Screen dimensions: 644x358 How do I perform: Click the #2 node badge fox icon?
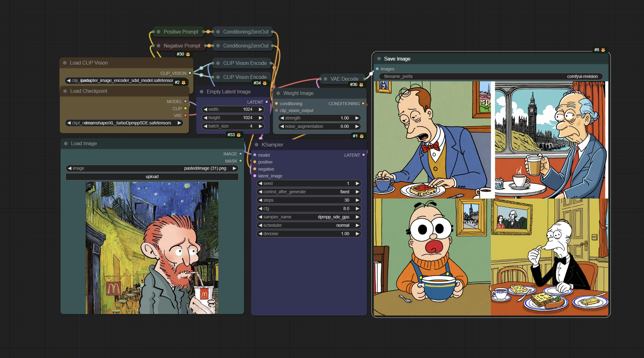click(x=184, y=82)
